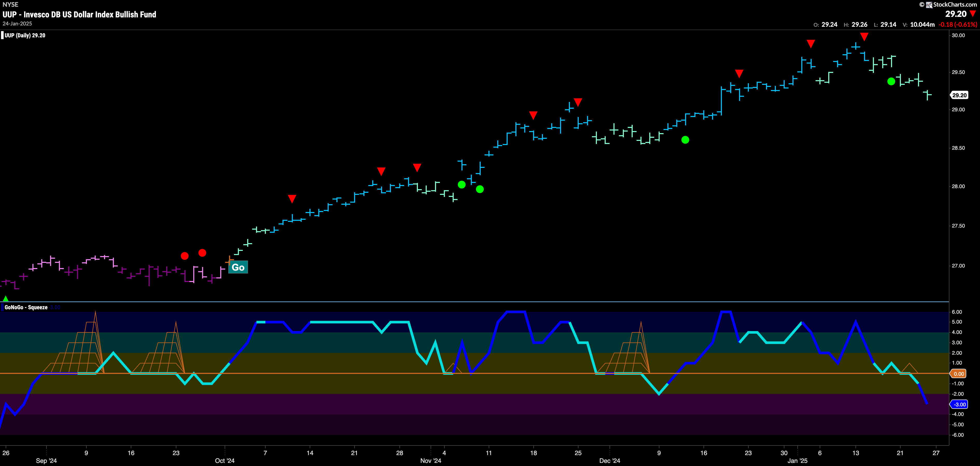The height and width of the screenshot is (466, 980).
Task: Click the © StockCharts.com copyright text
Action: [x=948, y=5]
